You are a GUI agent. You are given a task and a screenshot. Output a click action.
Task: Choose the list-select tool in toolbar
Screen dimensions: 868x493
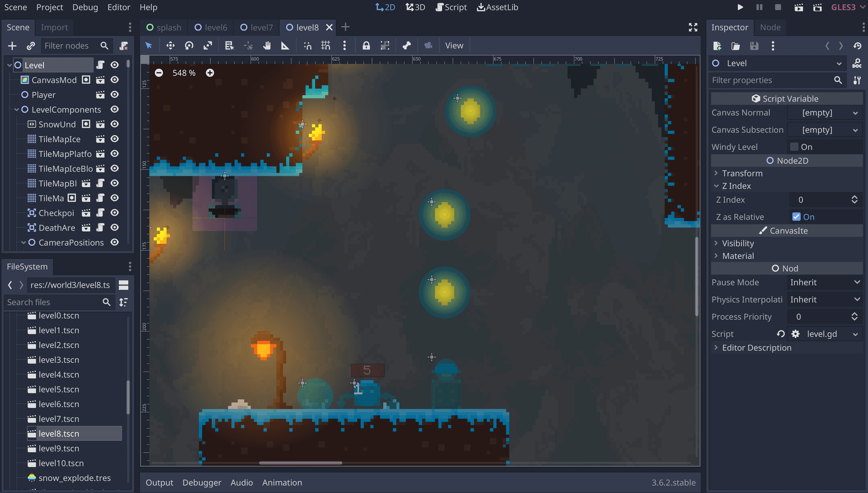pos(229,46)
